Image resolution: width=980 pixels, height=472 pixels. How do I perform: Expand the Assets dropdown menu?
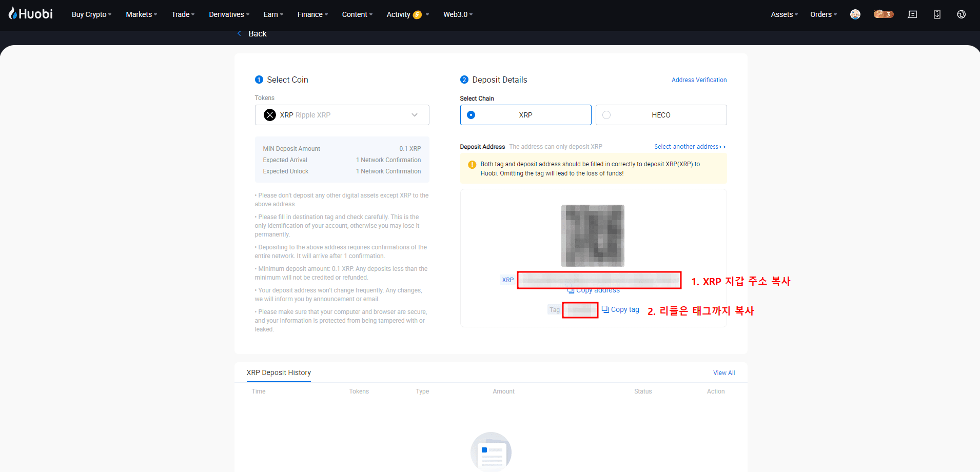pyautogui.click(x=784, y=14)
